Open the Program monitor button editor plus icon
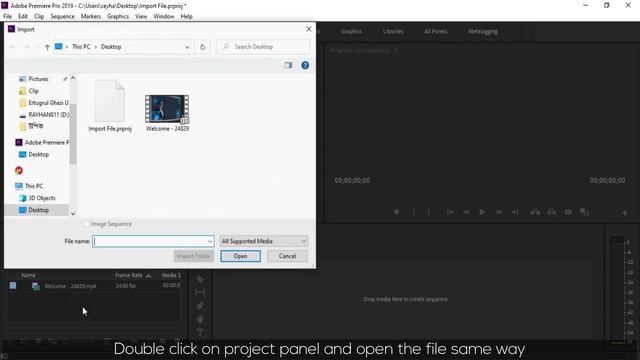Image resolution: width=640 pixels, height=360 pixels. click(624, 213)
